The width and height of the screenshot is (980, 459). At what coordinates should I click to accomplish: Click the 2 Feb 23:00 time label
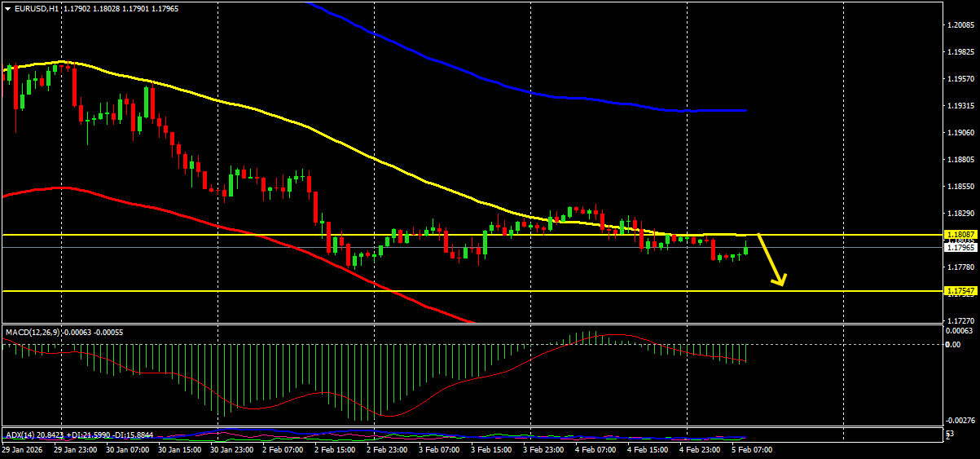387,449
